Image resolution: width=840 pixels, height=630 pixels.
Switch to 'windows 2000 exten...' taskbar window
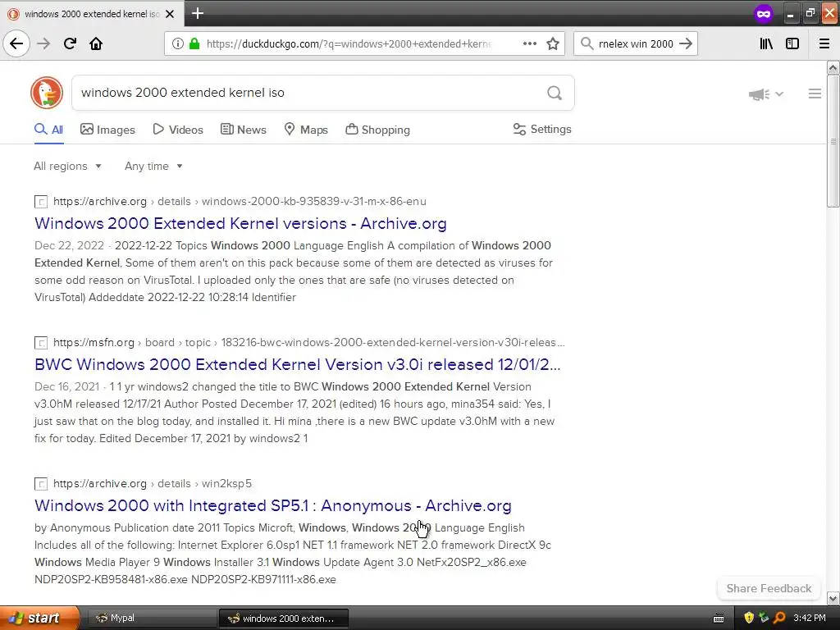coord(284,619)
